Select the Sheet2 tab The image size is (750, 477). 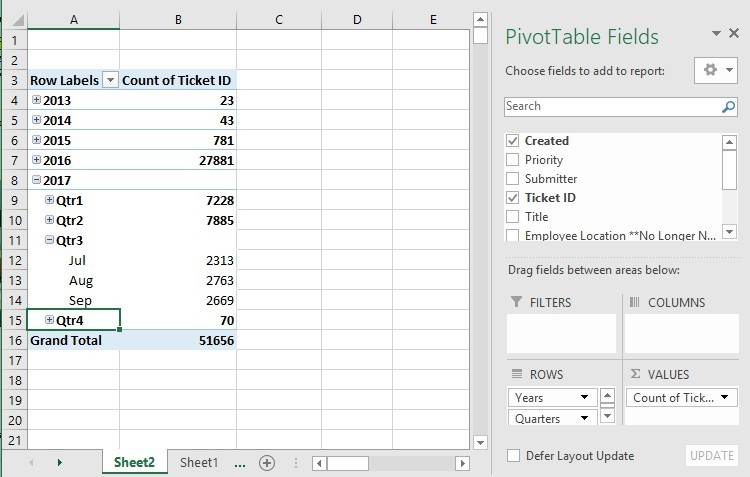click(134, 463)
